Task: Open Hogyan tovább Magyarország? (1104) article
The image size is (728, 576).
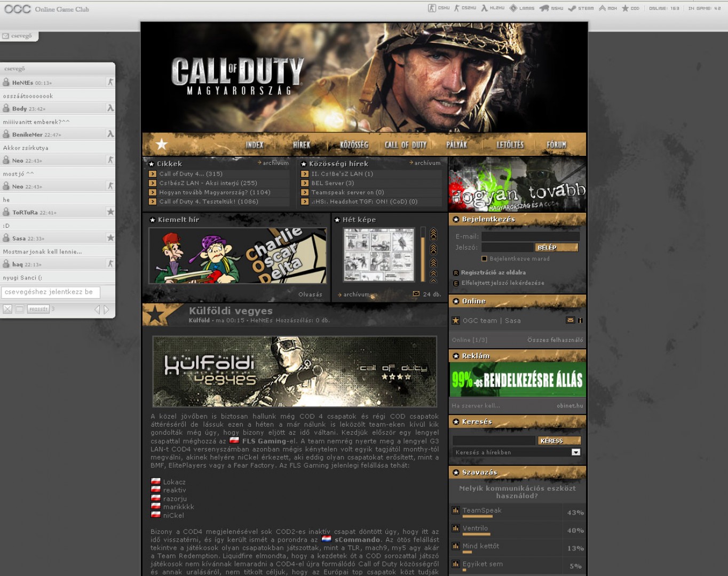Action: (215, 193)
